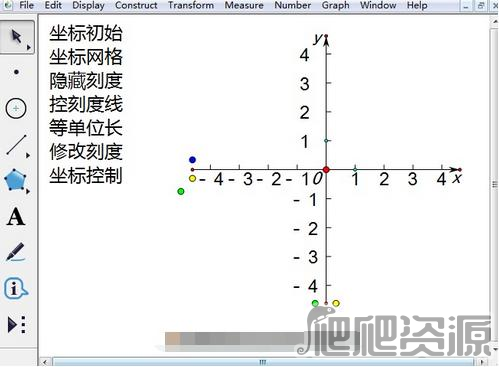Open the Graph menu
Image resolution: width=499 pixels, height=367 pixels.
pyautogui.click(x=336, y=5)
